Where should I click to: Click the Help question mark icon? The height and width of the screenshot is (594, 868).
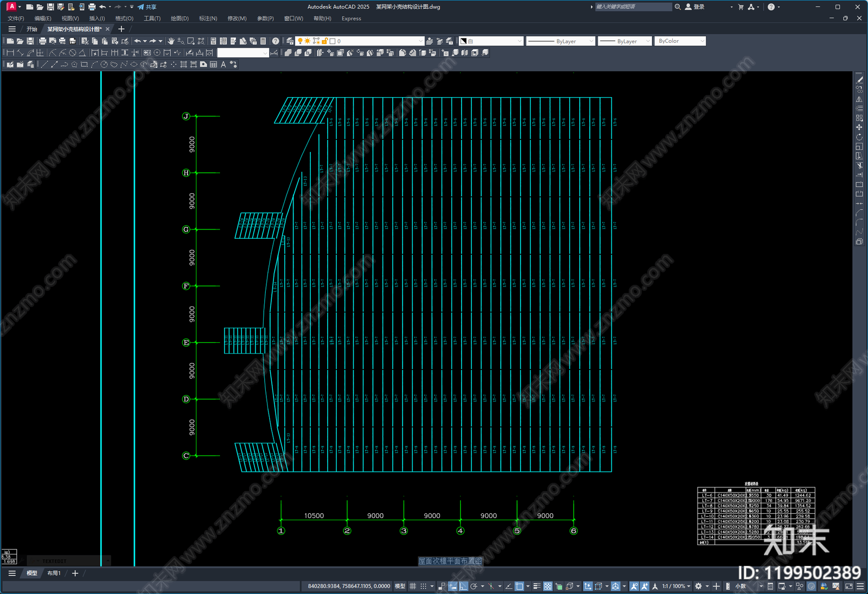point(276,41)
